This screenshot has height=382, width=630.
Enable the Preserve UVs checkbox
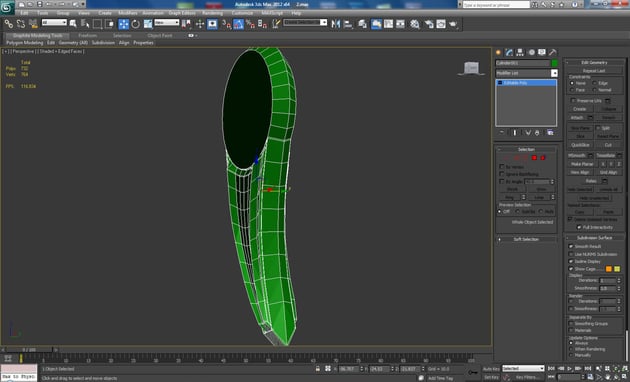coord(573,100)
